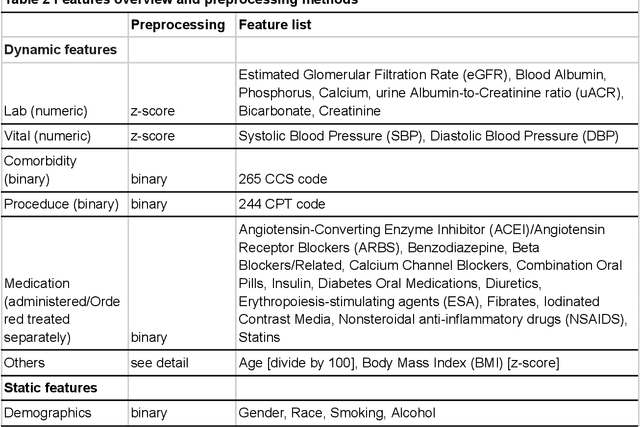Click the "Comorbidity (binary)" row label
This screenshot has width=640, height=427.
click(40, 169)
